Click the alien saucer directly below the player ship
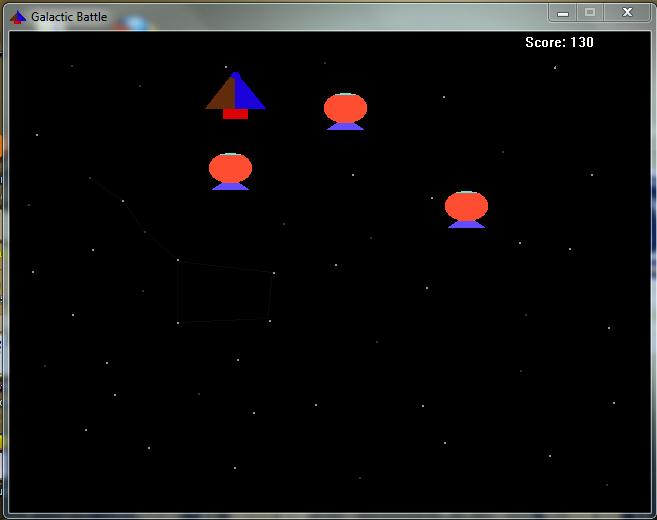This screenshot has height=520, width=657. 230,171
